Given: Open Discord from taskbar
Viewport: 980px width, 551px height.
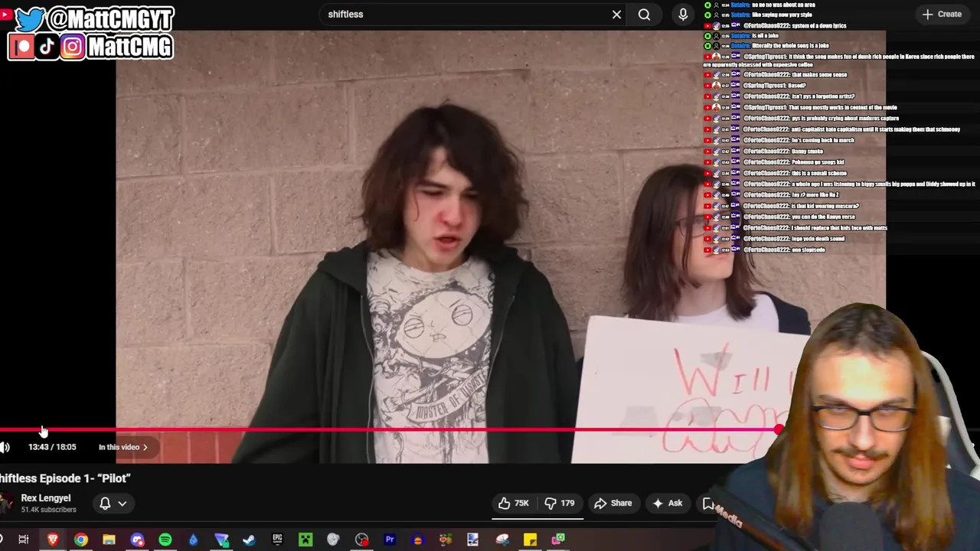Looking at the screenshot, I should pos(137,540).
